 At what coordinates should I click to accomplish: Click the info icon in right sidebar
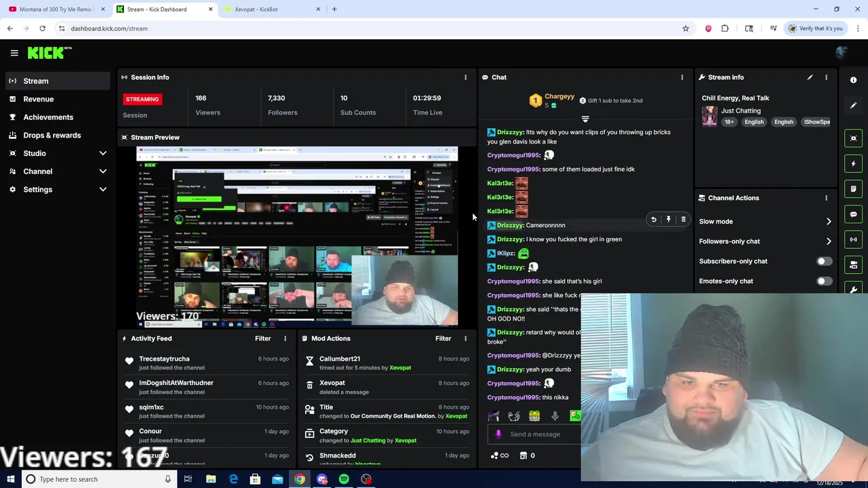854,80
